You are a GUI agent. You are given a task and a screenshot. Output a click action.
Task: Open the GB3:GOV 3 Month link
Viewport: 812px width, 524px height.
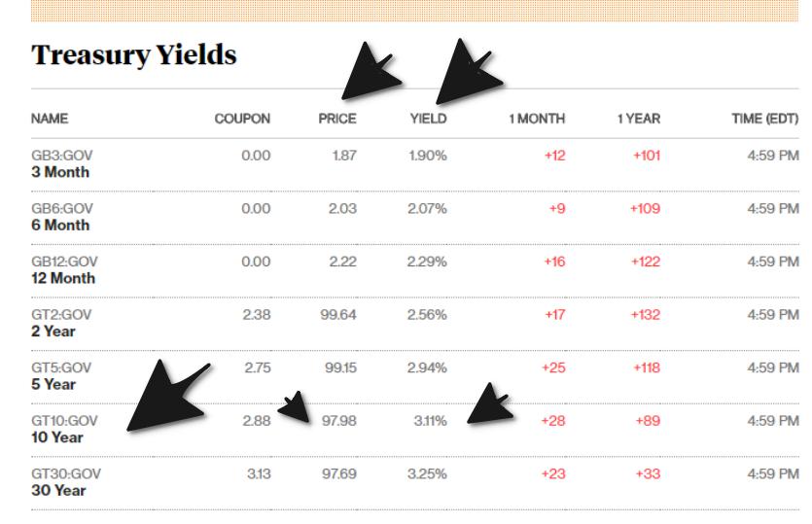point(60,164)
